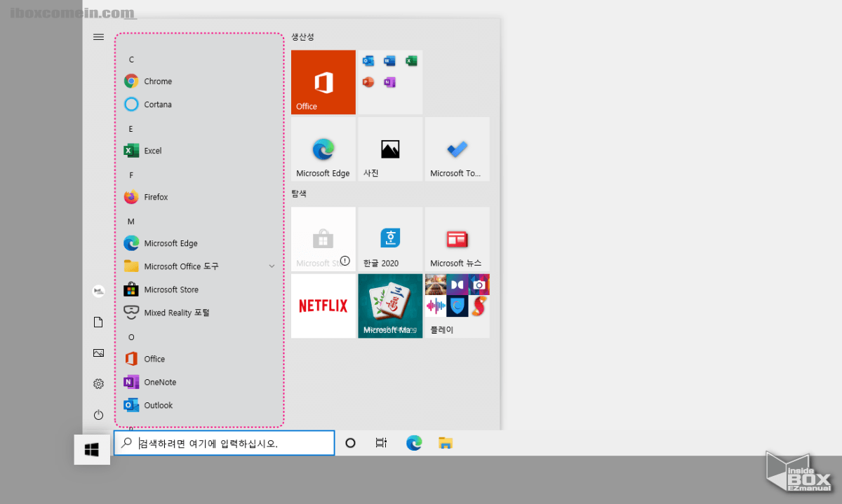This screenshot has height=504, width=842.
Task: Open Settings gear in Start sidebar
Action: (x=98, y=383)
